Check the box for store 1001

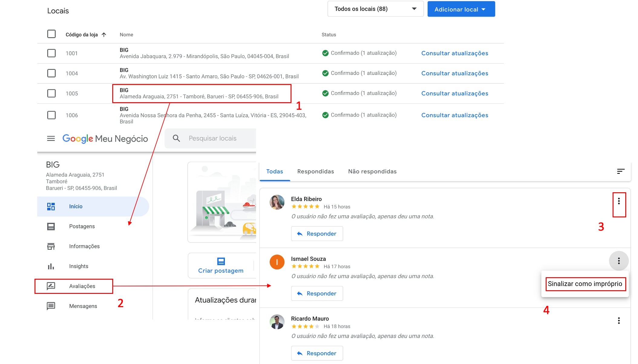point(51,53)
